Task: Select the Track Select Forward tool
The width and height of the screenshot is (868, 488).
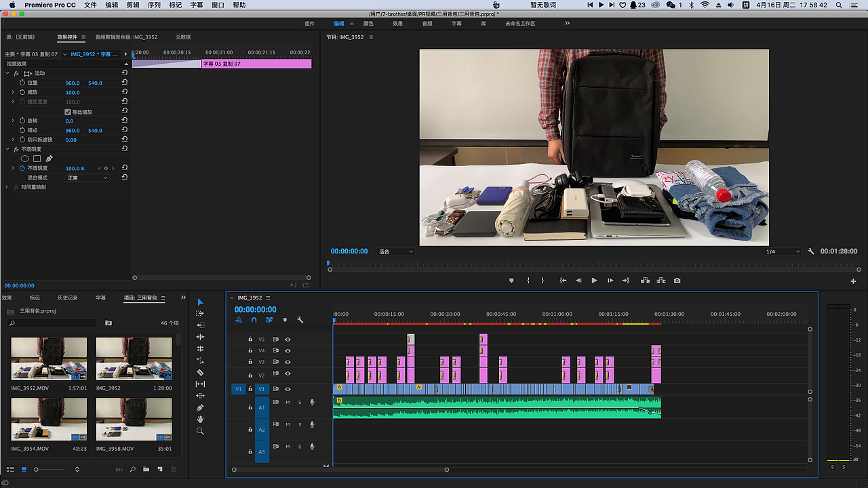Action: [x=200, y=314]
